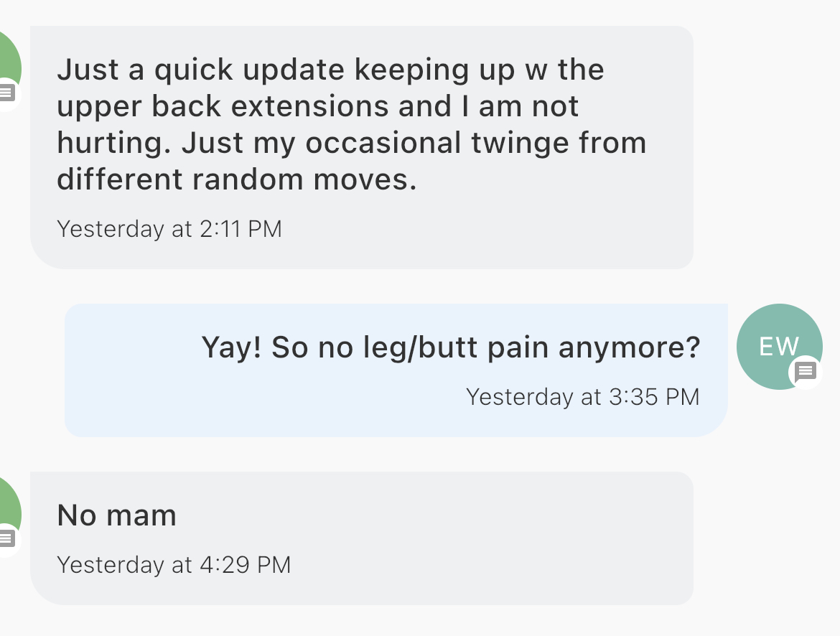Viewport: 840px width, 636px height.
Task: Click the words "upper back extensions"
Action: click(x=223, y=107)
